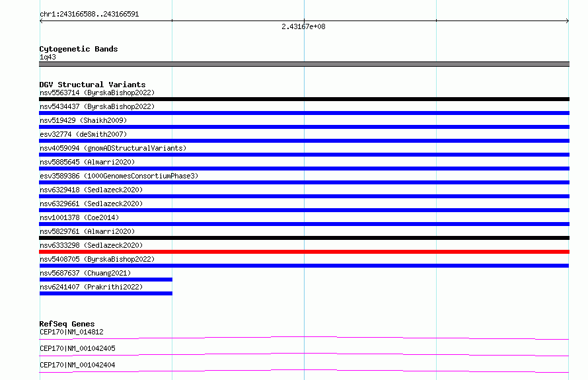Click the blue bar for nsv5885645

coord(304,169)
